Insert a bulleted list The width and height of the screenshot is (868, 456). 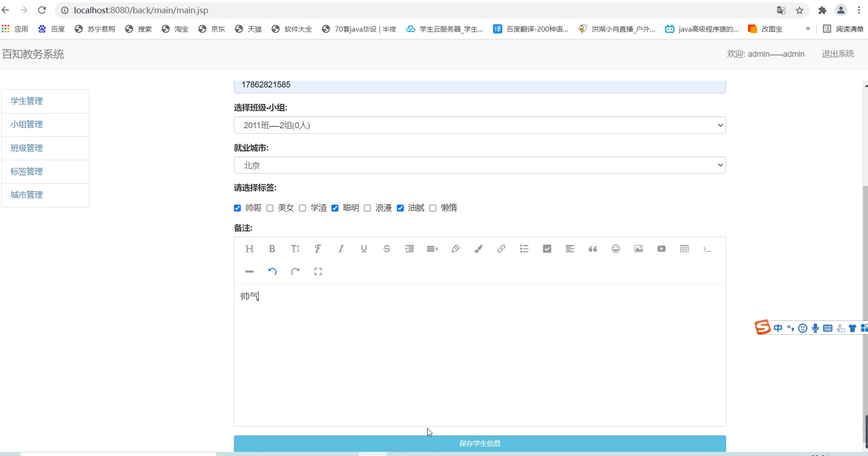(524, 249)
